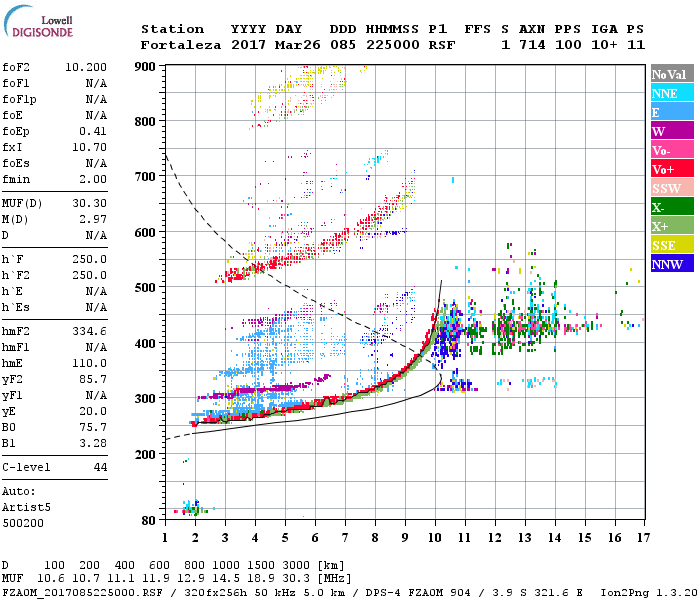The height and width of the screenshot is (600, 700).
Task: Click the MUF 10.6 value for 100 km
Action: point(50,579)
